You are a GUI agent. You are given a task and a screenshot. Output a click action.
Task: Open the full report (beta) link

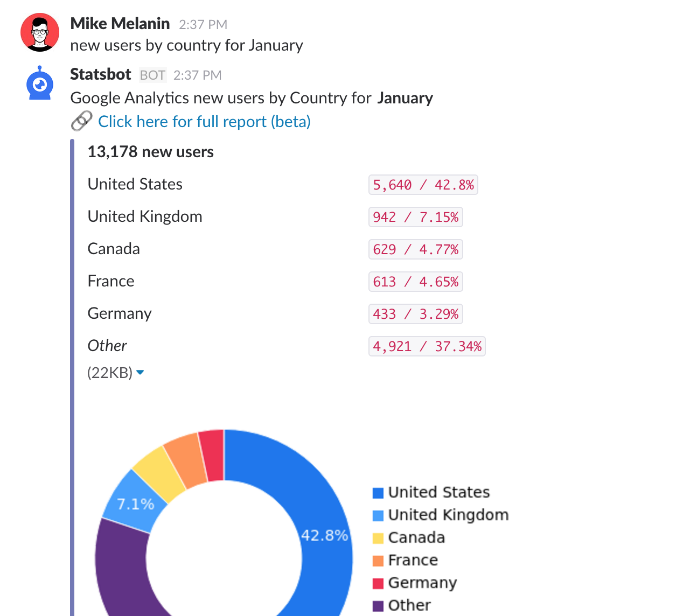point(204,122)
